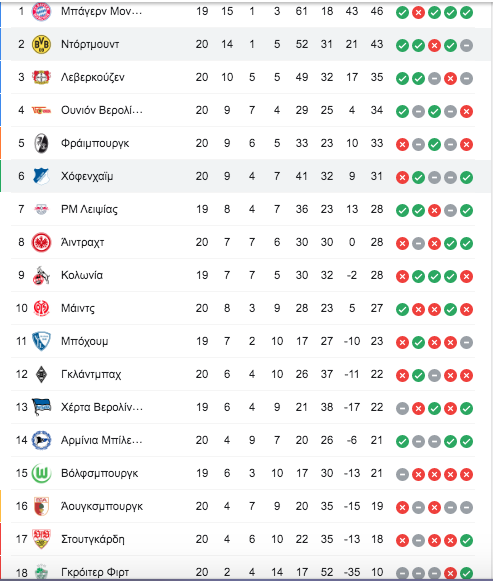Screen dimensions: 493x581
Task: Click the Bayern Munich club crest
Action: (41, 12)
